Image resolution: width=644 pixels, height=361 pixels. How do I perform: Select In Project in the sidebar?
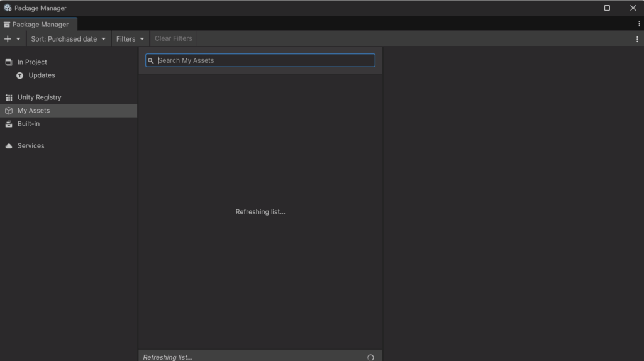coord(32,62)
